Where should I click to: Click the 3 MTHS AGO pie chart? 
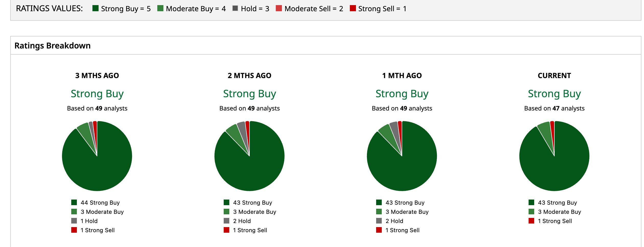(x=97, y=156)
